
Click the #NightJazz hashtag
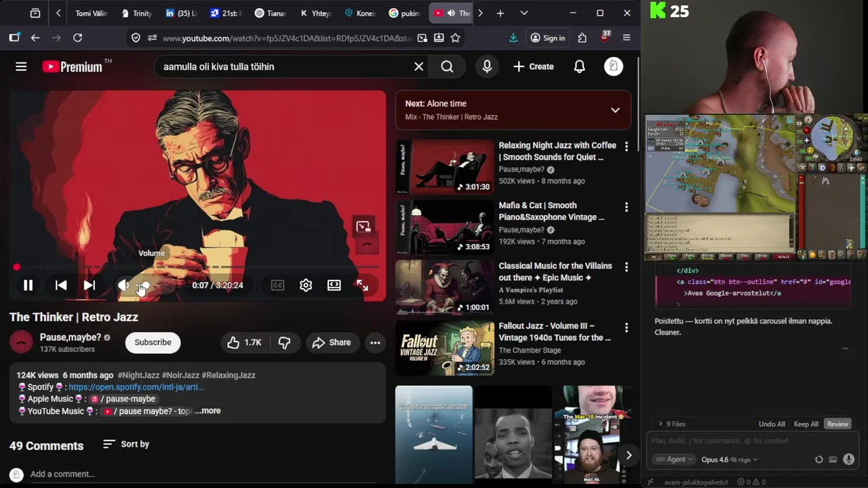[x=138, y=375]
